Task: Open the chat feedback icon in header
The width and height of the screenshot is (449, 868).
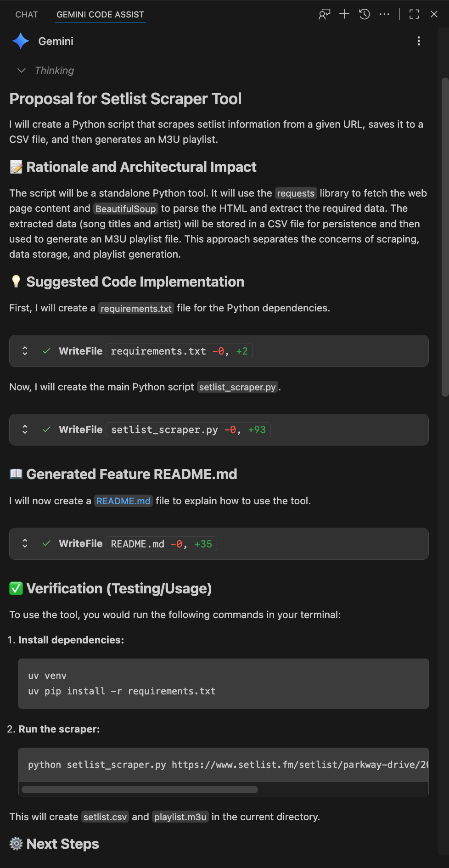Action: [324, 14]
